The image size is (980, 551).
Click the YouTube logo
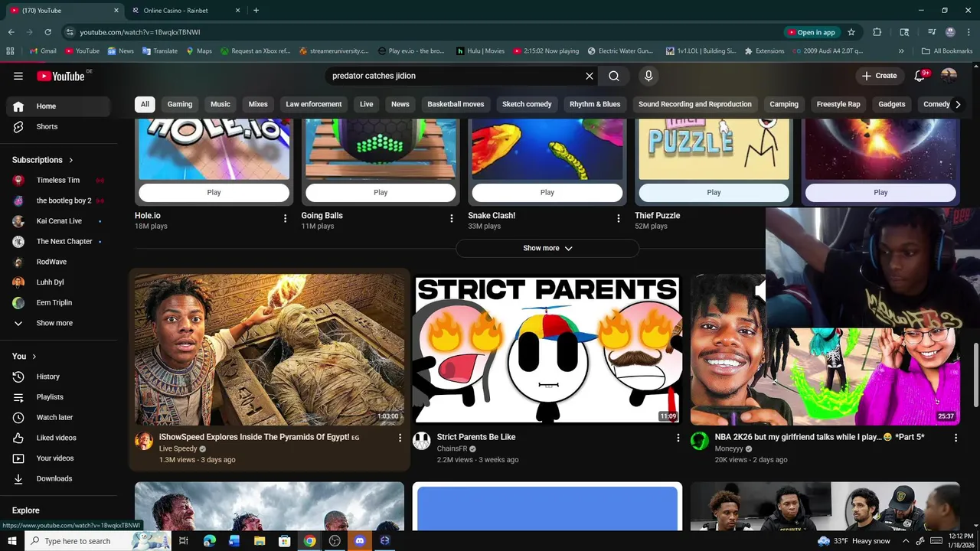pos(60,76)
